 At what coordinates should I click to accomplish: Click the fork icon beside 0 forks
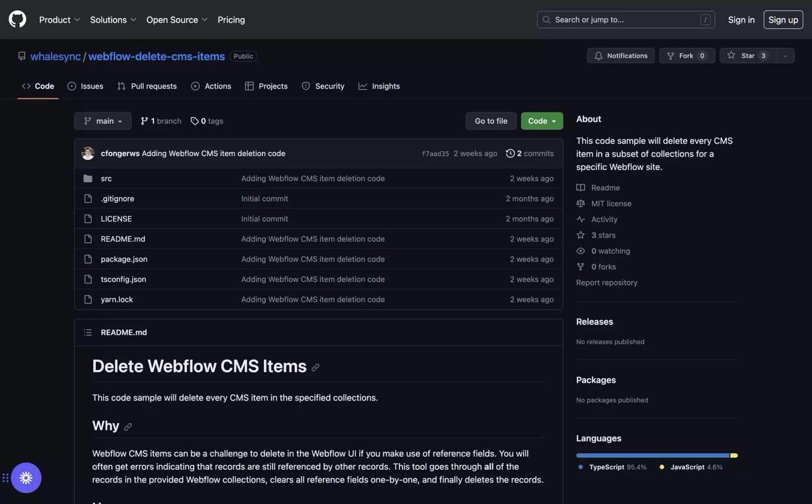581,267
